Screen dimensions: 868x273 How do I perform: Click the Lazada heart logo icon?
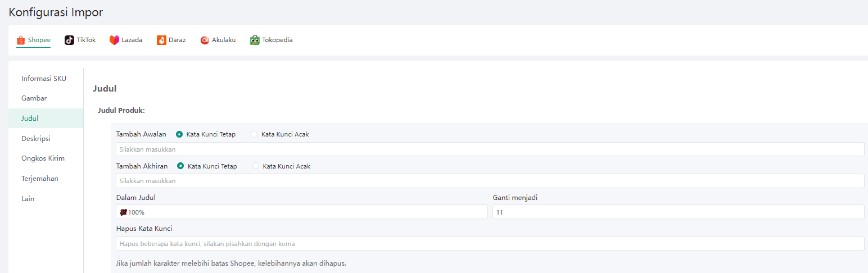tap(114, 40)
